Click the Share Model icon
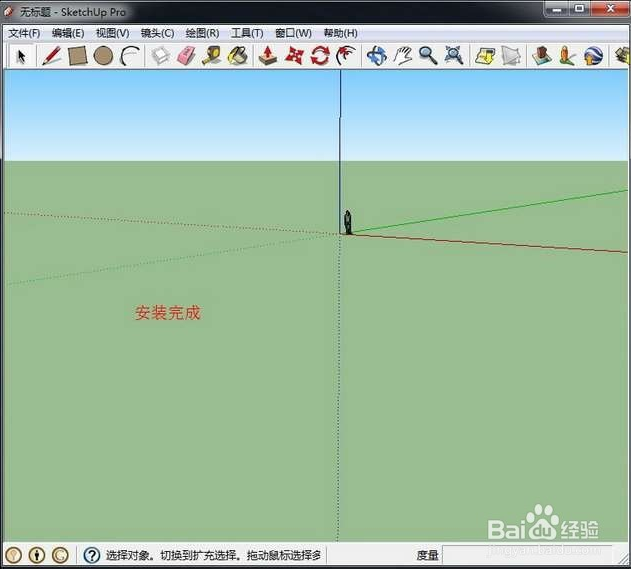This screenshot has height=569, width=631. [x=511, y=56]
